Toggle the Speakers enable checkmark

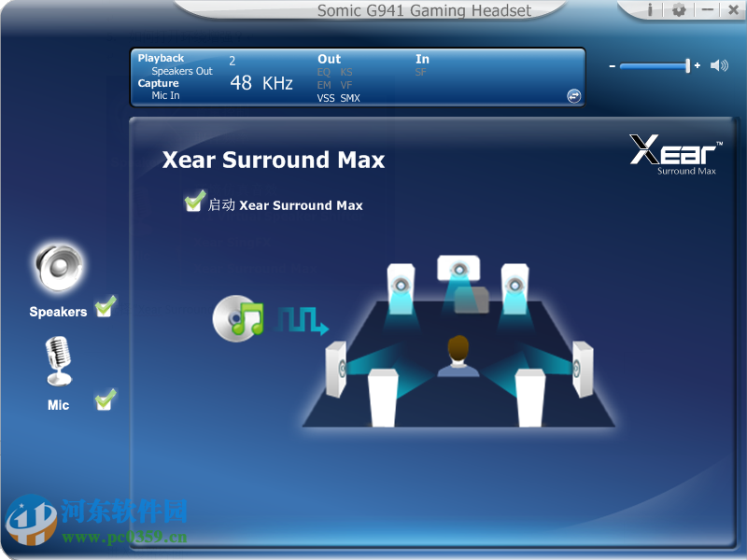coord(106,306)
